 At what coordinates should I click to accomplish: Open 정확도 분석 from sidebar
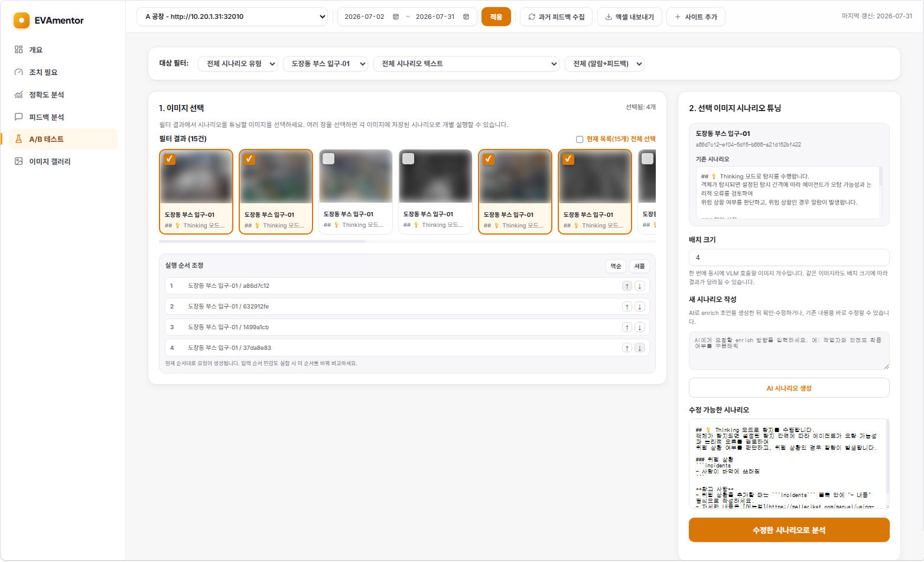63,95
